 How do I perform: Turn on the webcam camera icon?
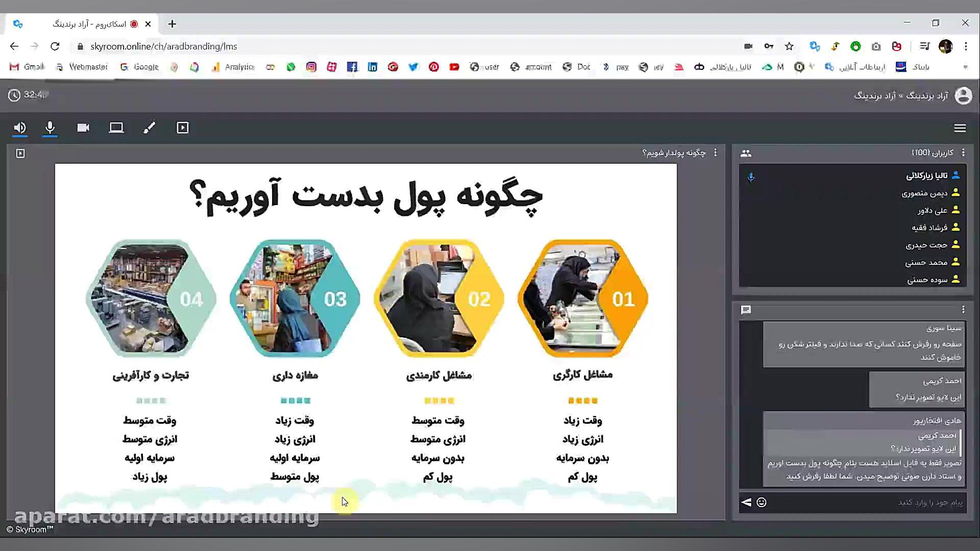pyautogui.click(x=83, y=128)
